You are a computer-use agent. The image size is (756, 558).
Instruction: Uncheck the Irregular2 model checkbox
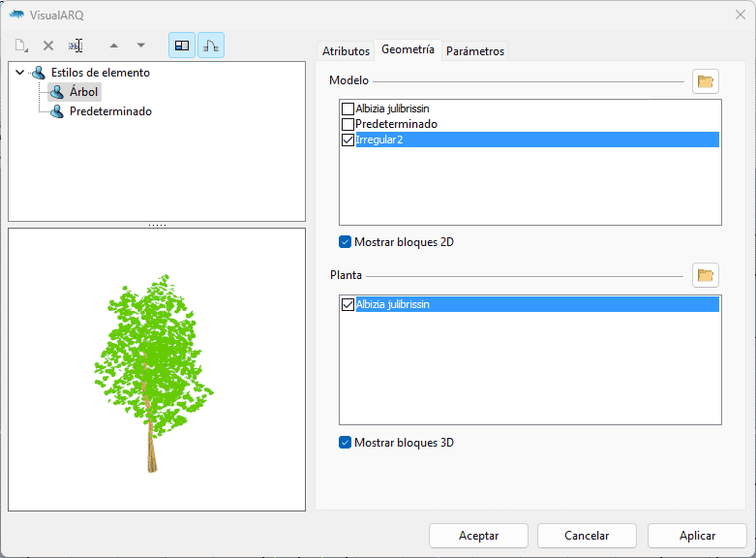click(348, 140)
